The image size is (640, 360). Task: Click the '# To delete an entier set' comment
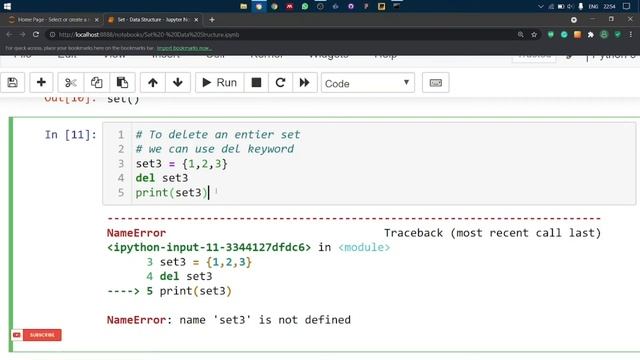point(218,135)
